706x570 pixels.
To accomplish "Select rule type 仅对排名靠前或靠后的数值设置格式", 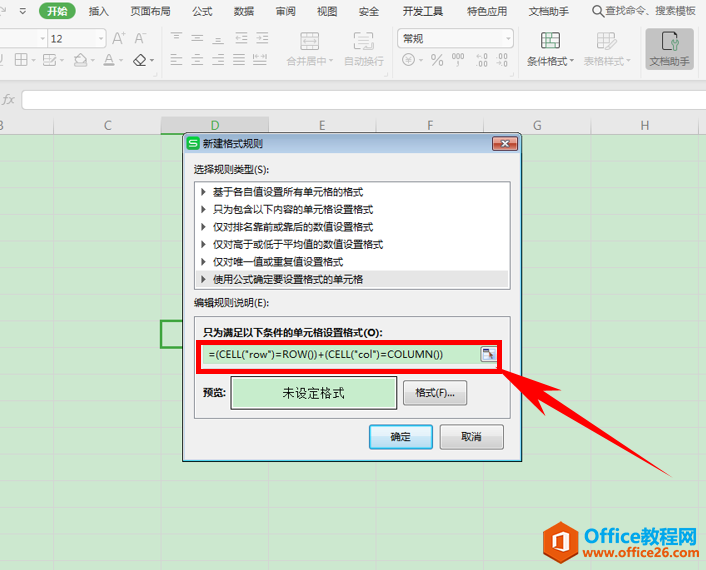I will [352, 227].
